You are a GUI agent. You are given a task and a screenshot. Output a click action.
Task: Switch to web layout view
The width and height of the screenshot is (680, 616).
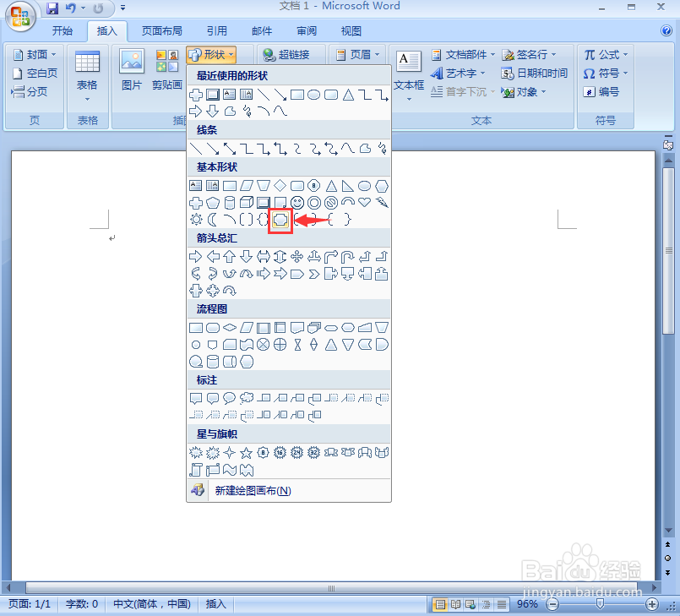coord(471,604)
